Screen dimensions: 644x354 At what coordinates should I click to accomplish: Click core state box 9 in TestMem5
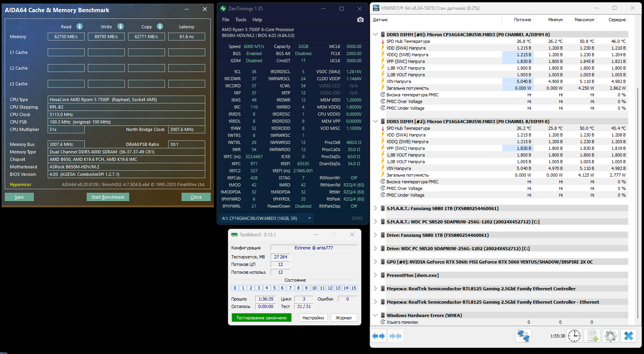[x=306, y=288]
